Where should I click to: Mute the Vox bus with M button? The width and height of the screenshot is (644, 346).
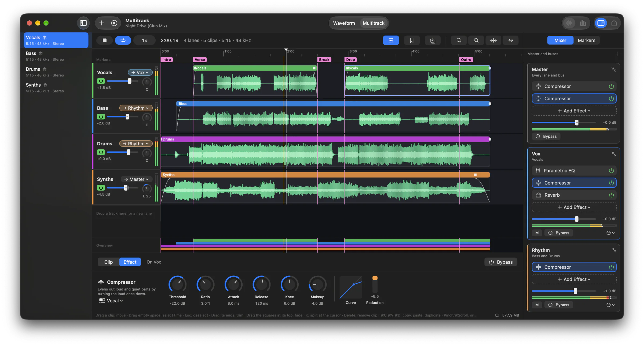537,233
